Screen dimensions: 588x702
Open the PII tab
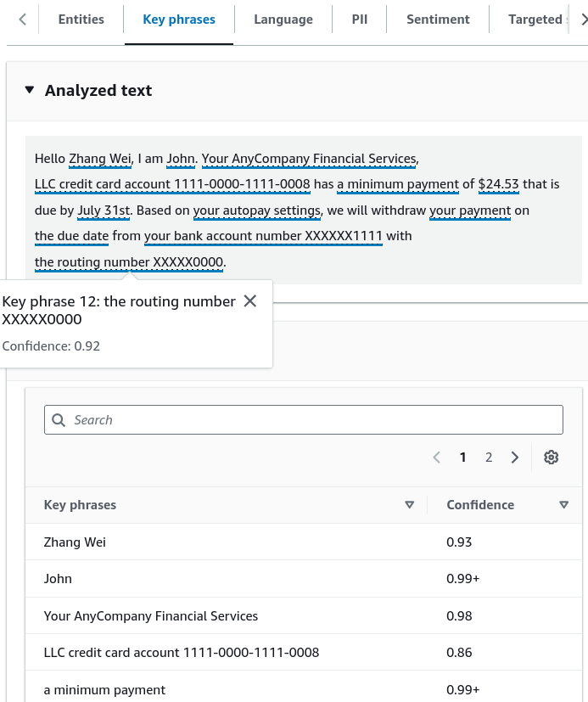[360, 20]
